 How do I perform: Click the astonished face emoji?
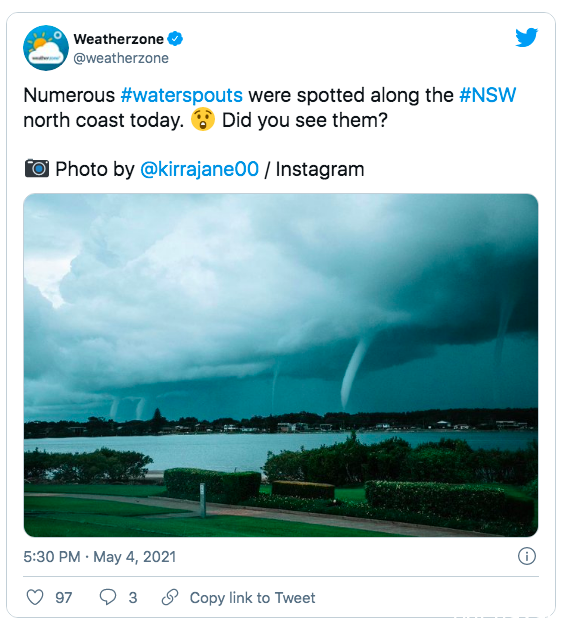(x=203, y=120)
